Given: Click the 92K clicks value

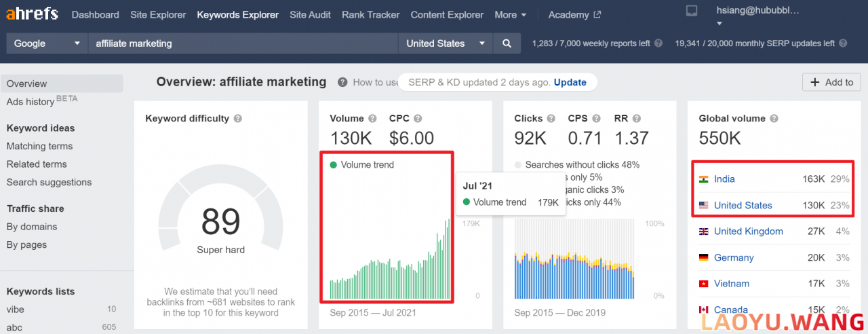Looking at the screenshot, I should pos(530,138).
